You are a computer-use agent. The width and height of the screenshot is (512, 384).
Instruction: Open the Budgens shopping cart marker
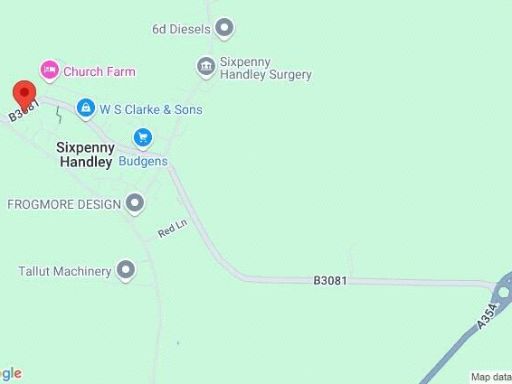143,139
